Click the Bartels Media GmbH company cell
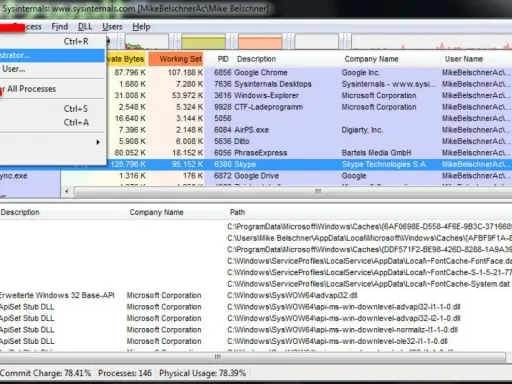The height and width of the screenshot is (384, 512). (376, 153)
